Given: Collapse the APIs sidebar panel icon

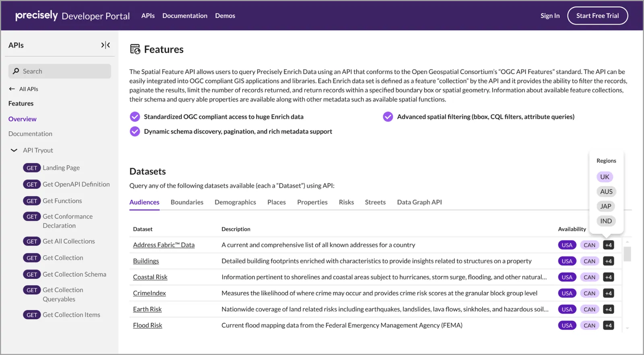Looking at the screenshot, I should click(x=105, y=45).
